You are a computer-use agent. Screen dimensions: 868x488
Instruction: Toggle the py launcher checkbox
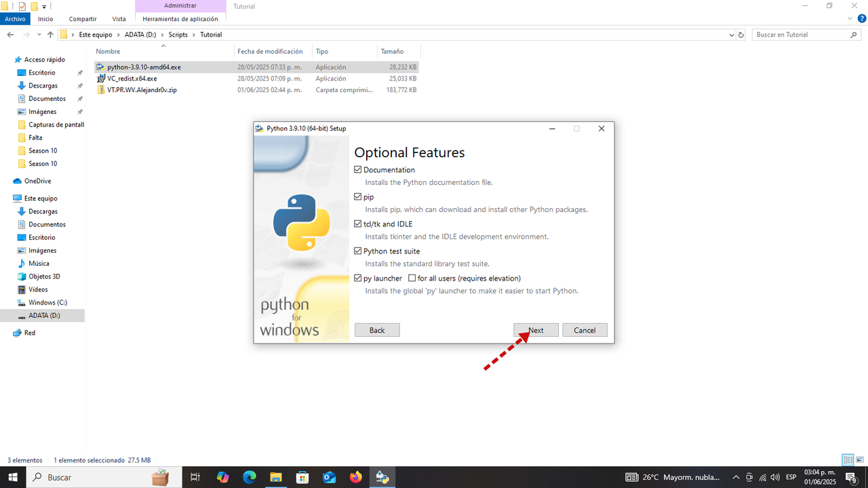coord(358,278)
